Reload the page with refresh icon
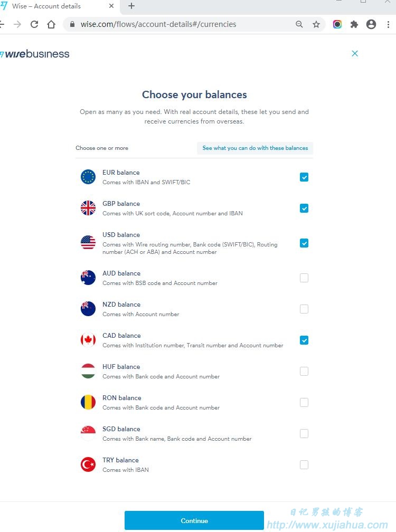396x532 pixels. pyautogui.click(x=34, y=24)
